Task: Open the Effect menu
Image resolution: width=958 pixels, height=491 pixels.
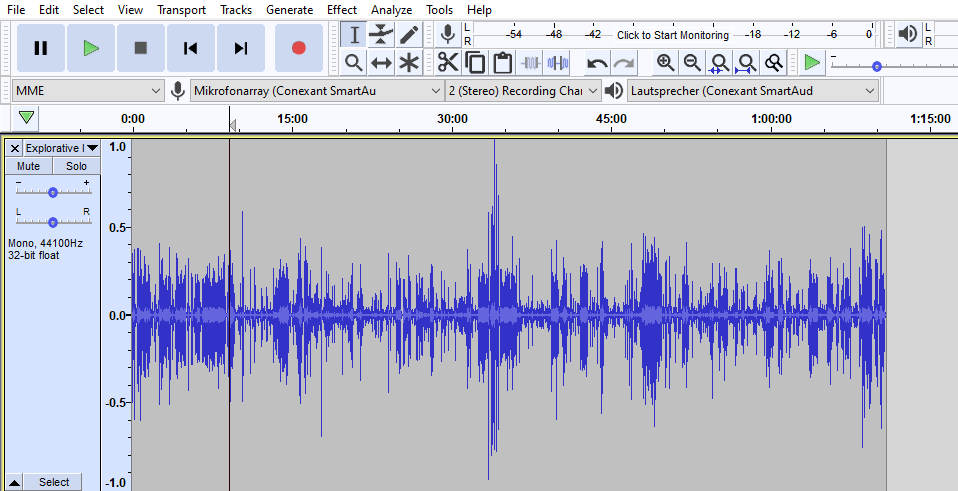Action: (x=342, y=10)
